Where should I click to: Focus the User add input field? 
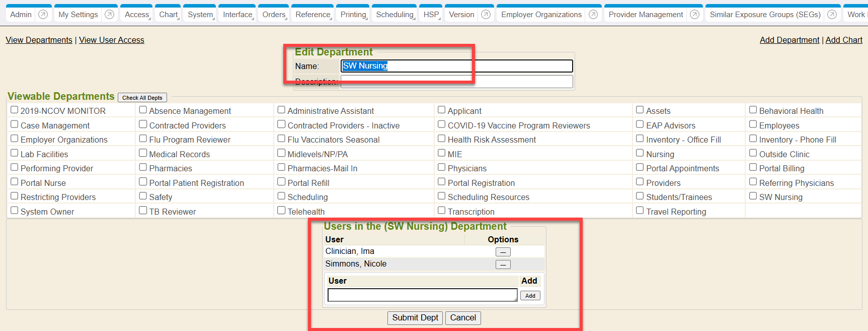click(x=422, y=295)
